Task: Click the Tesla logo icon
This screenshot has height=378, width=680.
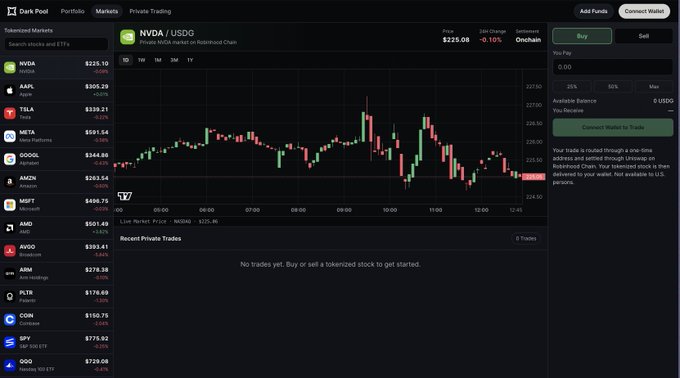Action: (x=10, y=113)
